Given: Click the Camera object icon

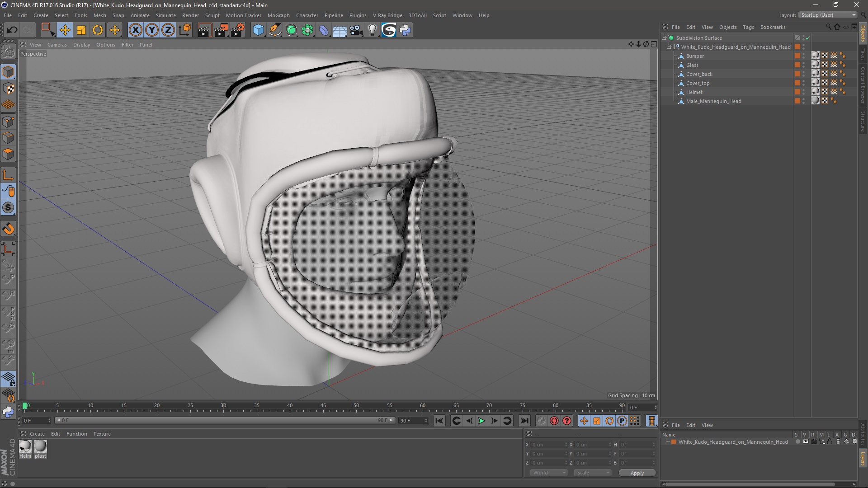Looking at the screenshot, I should point(356,30).
